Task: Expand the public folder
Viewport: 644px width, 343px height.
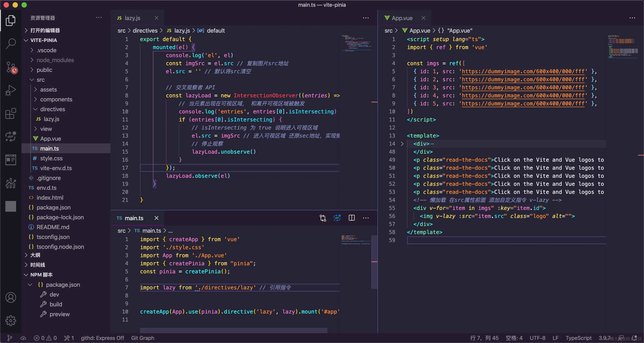Action: pos(44,70)
